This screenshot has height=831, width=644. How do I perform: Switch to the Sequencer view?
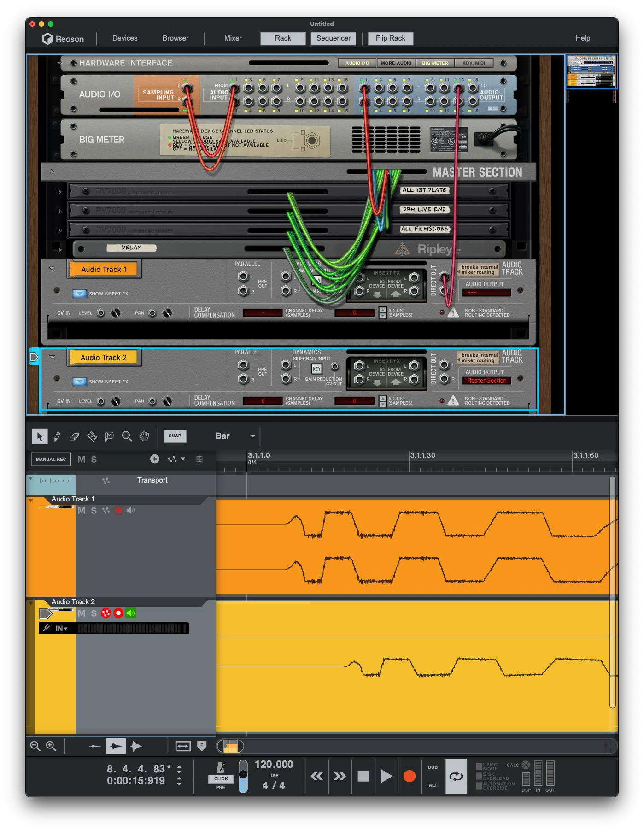point(334,38)
